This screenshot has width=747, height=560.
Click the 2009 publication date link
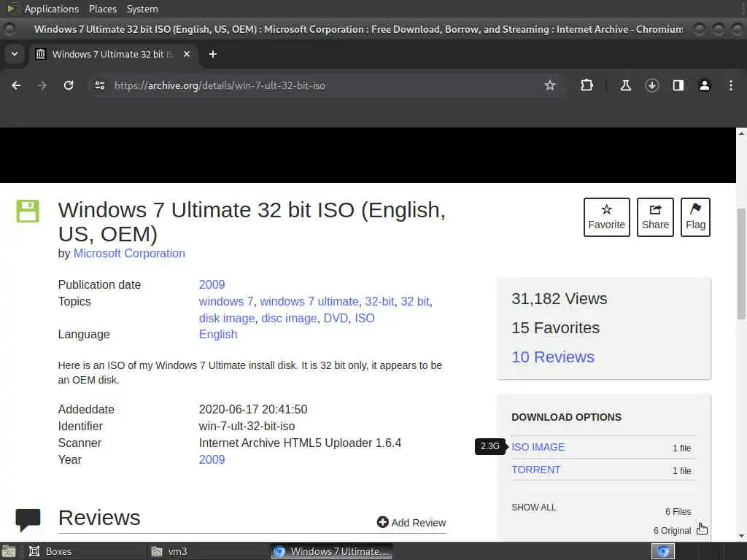[x=212, y=285]
